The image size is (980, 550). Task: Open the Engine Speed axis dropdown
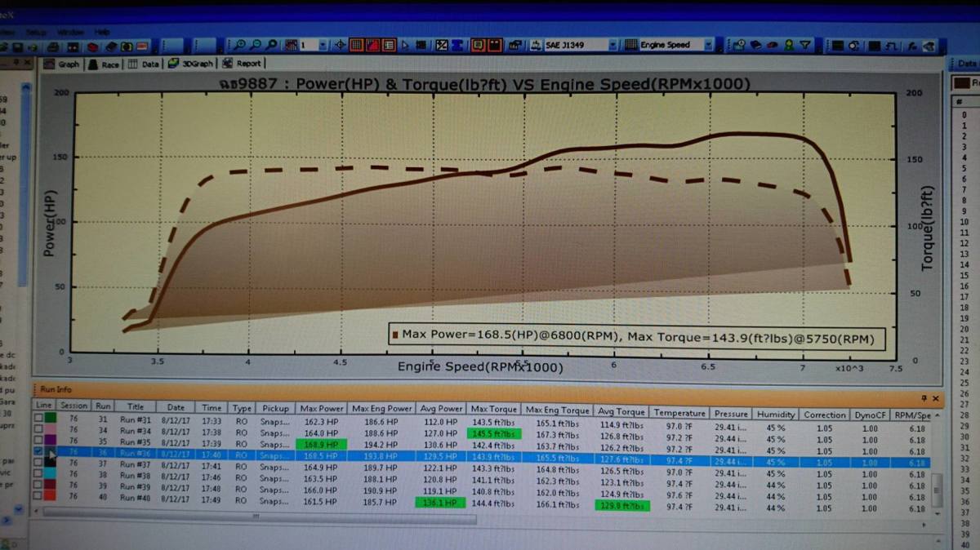coord(708,45)
